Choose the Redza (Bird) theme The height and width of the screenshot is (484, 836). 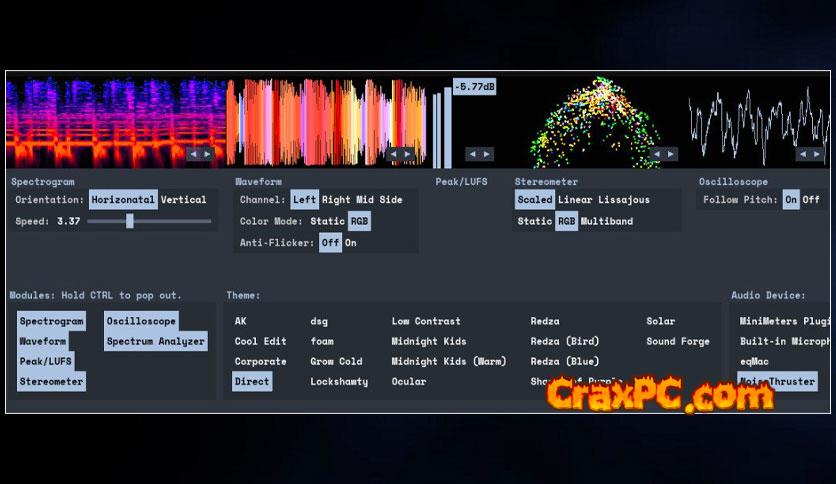click(x=565, y=341)
